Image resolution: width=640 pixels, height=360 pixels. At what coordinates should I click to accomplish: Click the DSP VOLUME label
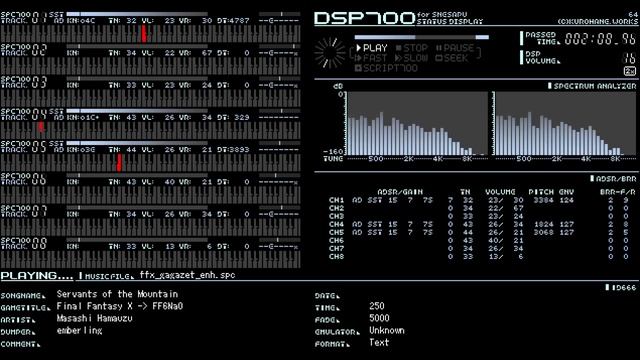tap(542, 58)
